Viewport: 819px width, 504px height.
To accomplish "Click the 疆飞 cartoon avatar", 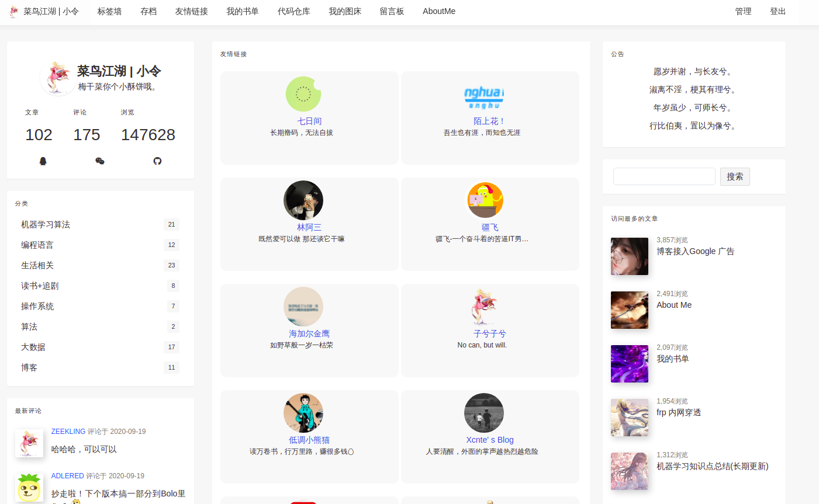I will pyautogui.click(x=485, y=200).
